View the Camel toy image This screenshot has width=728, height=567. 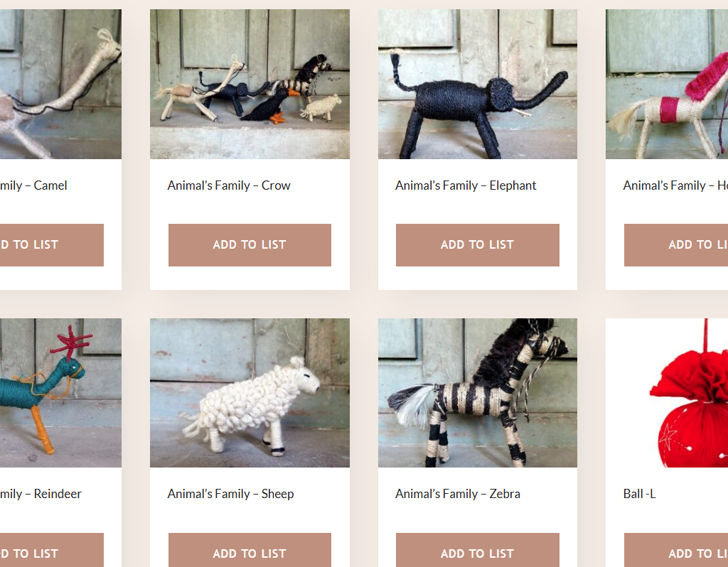[61, 84]
